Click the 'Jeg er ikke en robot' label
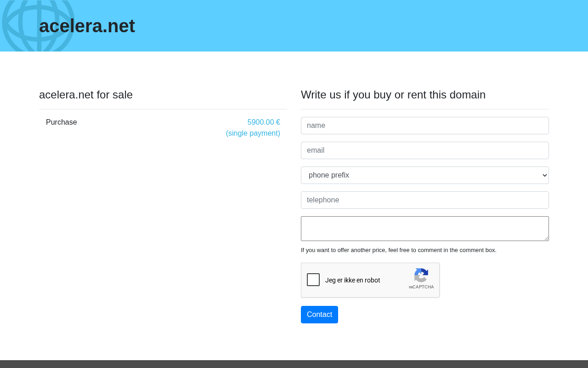 point(353,280)
